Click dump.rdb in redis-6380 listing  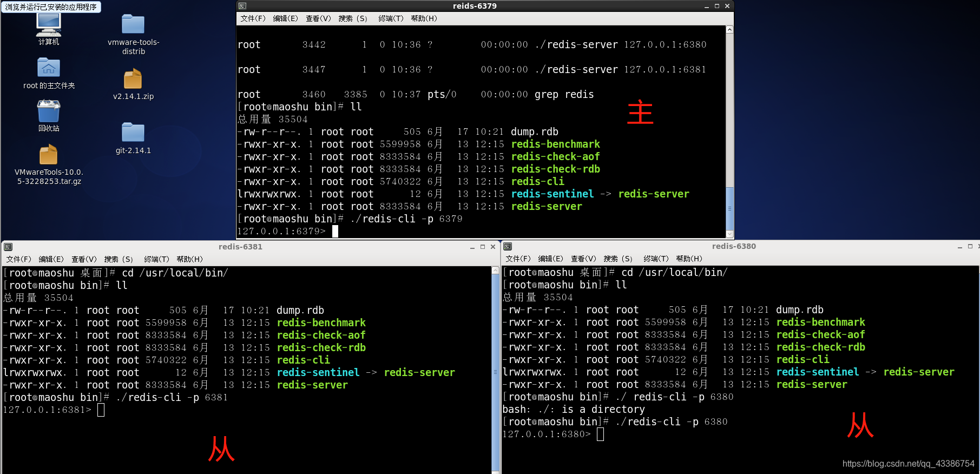coord(799,310)
